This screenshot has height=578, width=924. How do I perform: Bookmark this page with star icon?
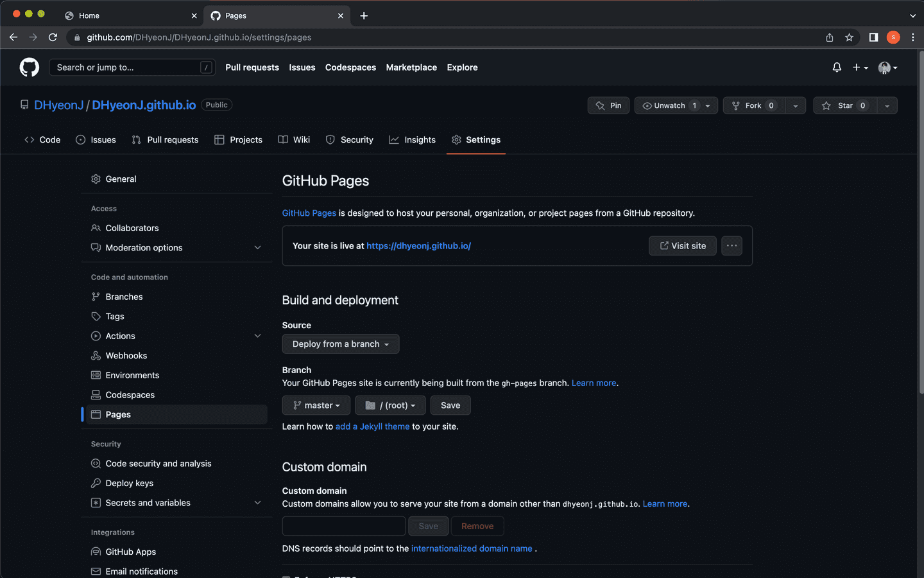tap(849, 37)
